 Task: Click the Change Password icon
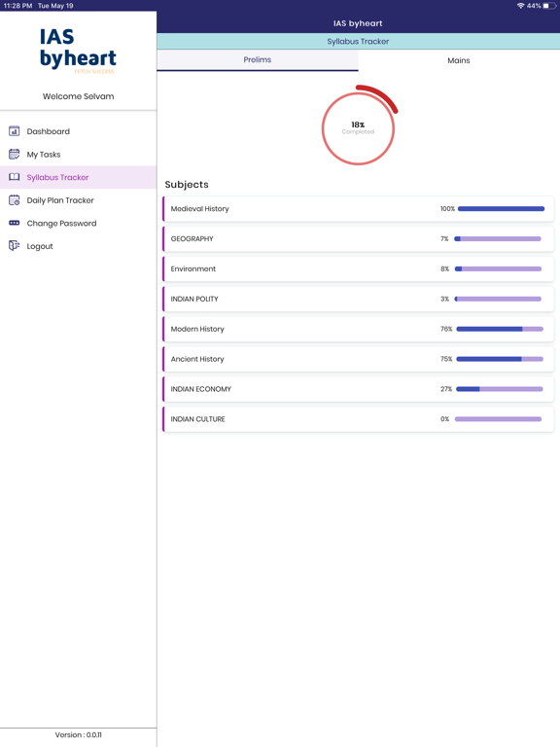[15, 223]
